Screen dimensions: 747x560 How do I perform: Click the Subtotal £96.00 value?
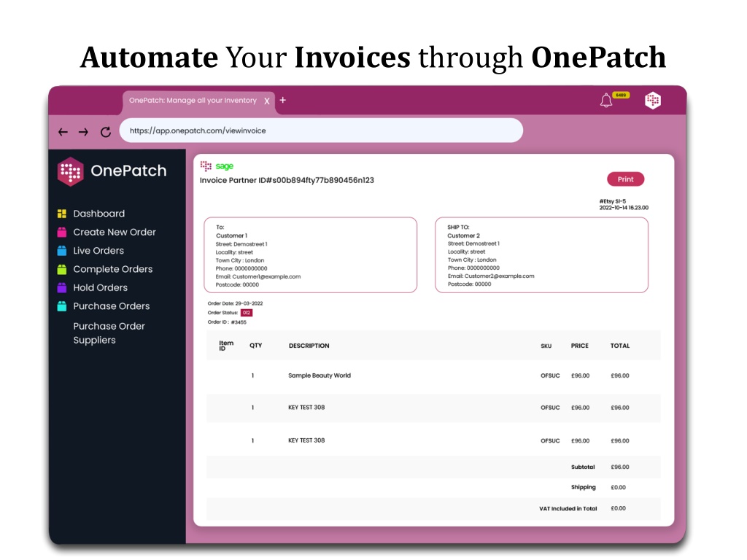620,467
